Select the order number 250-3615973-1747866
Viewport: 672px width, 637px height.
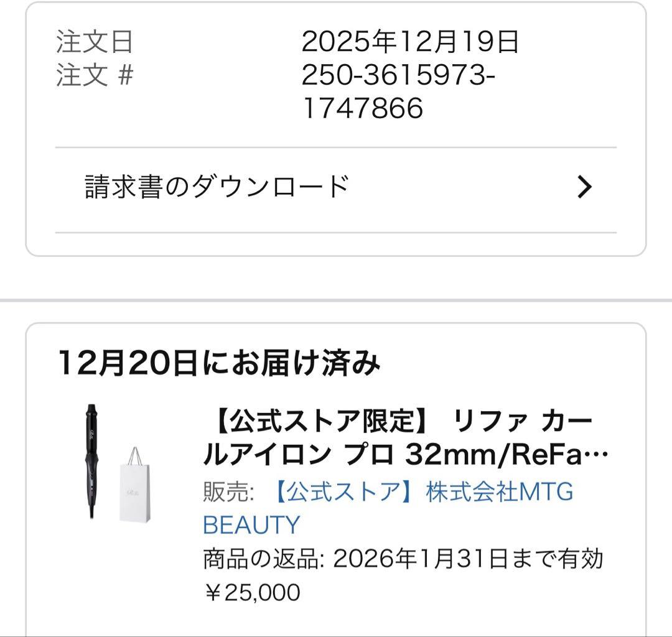coord(398,76)
